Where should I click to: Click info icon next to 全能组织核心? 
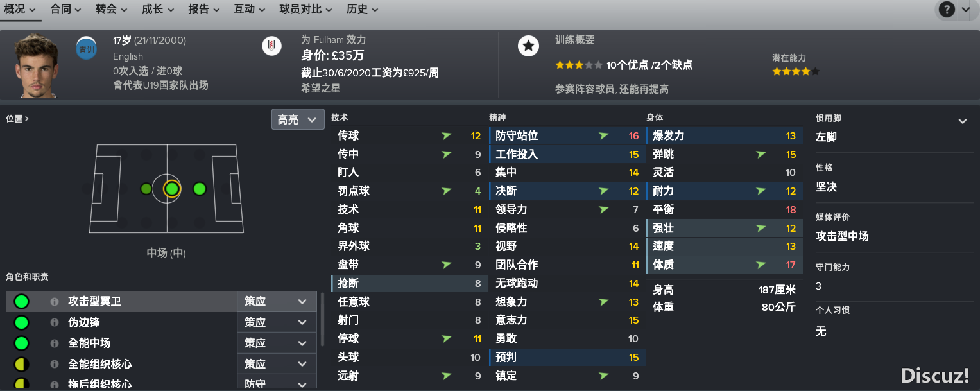point(55,364)
